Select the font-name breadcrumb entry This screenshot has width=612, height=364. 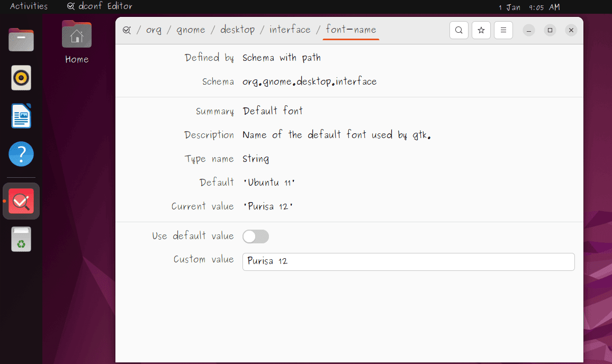point(350,30)
